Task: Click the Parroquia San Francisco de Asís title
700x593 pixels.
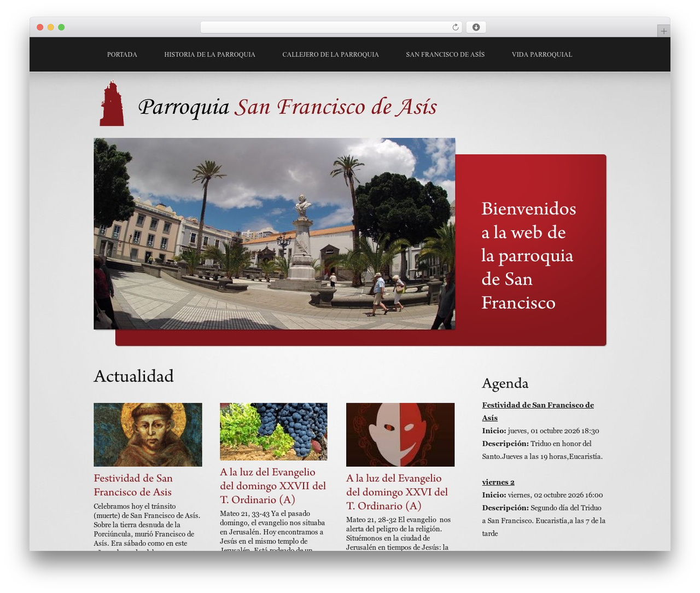Action: pyautogui.click(x=288, y=107)
